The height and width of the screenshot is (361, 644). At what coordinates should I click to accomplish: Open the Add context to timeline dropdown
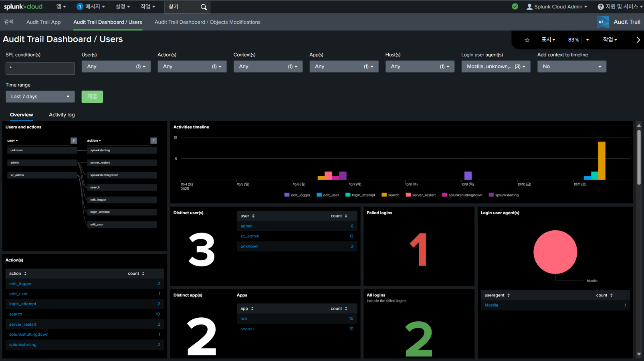(x=571, y=67)
